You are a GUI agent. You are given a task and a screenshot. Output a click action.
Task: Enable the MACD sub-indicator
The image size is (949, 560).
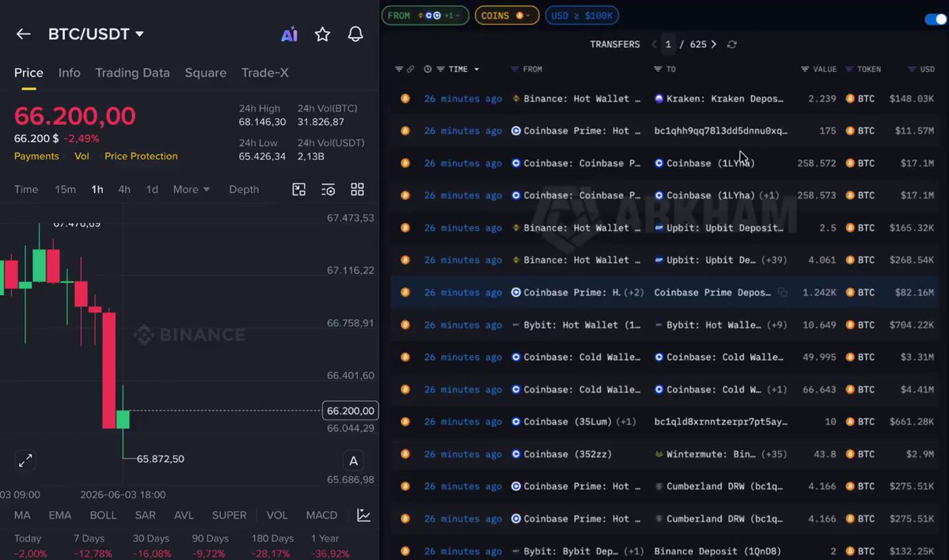321,515
